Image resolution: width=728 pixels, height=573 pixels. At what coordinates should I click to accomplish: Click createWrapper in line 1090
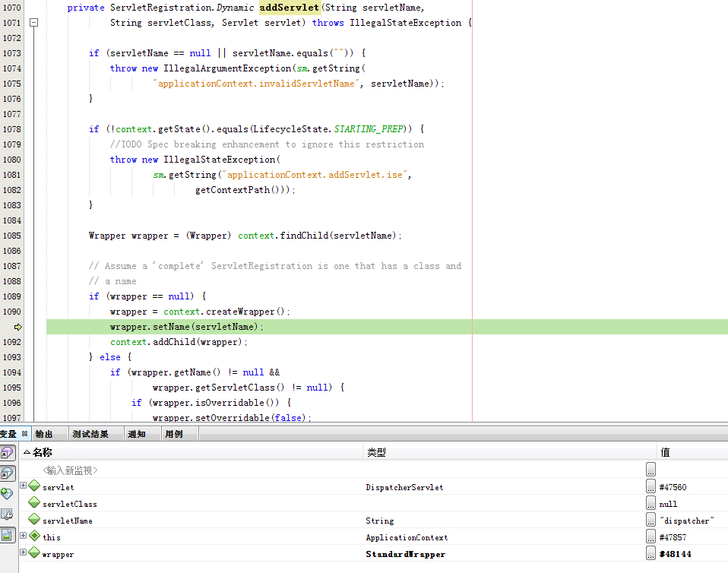click(240, 312)
